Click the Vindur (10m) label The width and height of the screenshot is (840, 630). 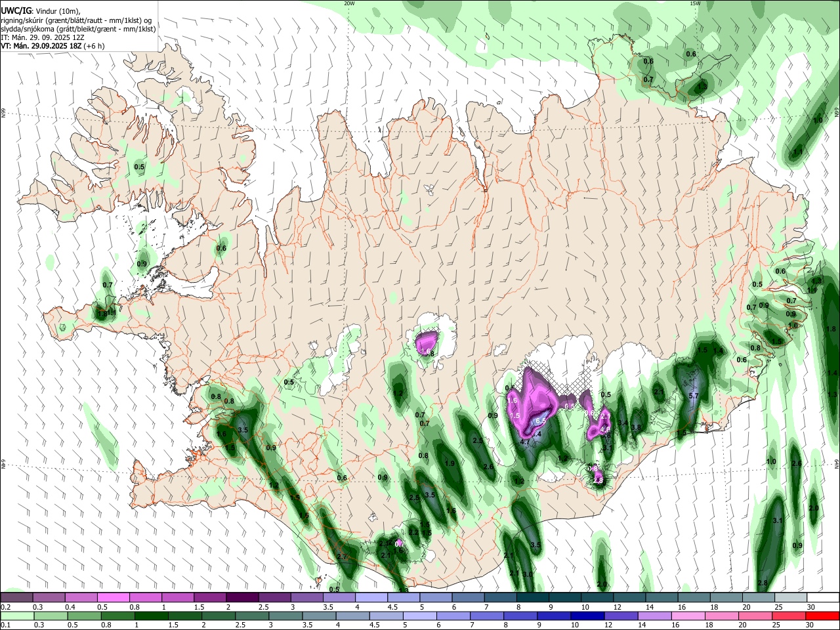[57, 11]
